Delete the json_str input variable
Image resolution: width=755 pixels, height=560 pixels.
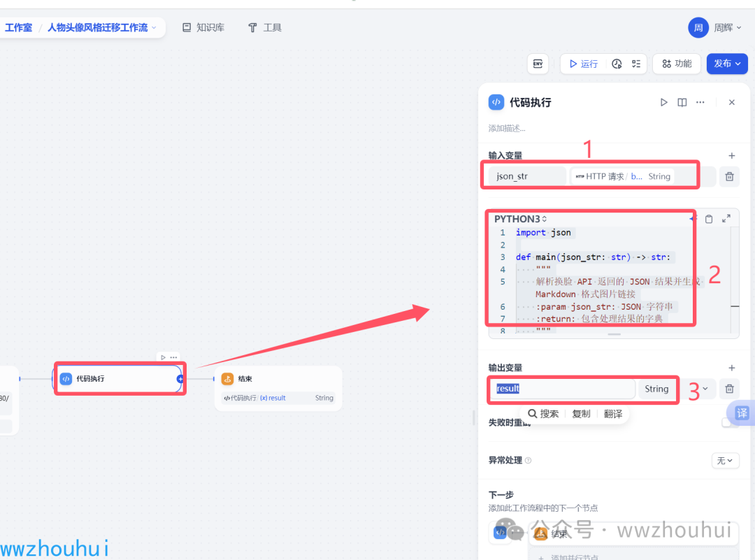[729, 177]
